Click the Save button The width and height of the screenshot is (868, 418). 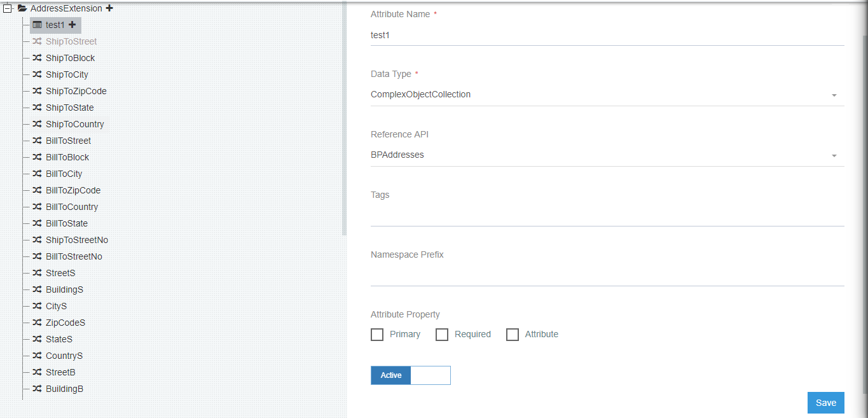825,402
